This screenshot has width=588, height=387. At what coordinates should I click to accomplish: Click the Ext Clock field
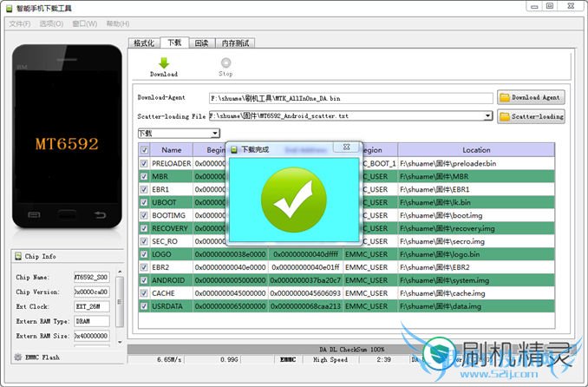point(92,306)
